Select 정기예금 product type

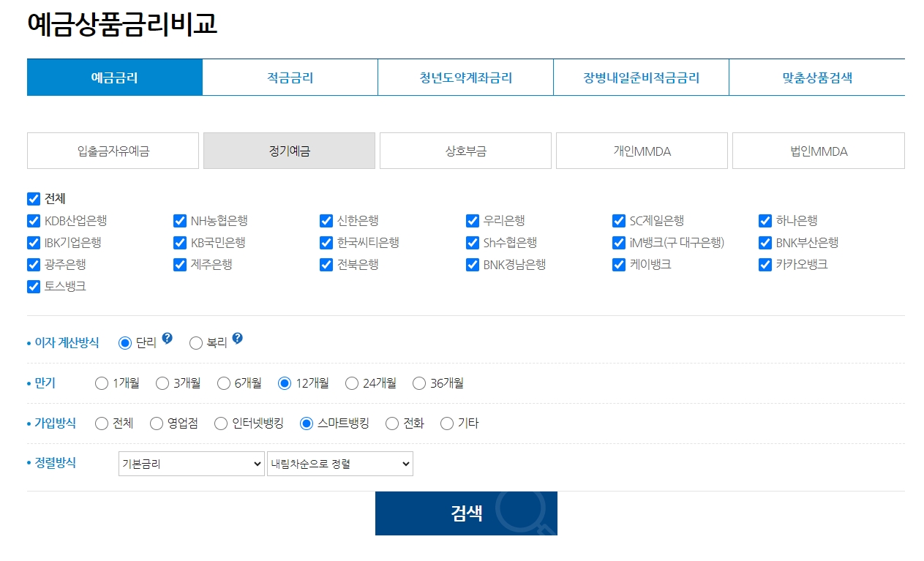pos(289,151)
